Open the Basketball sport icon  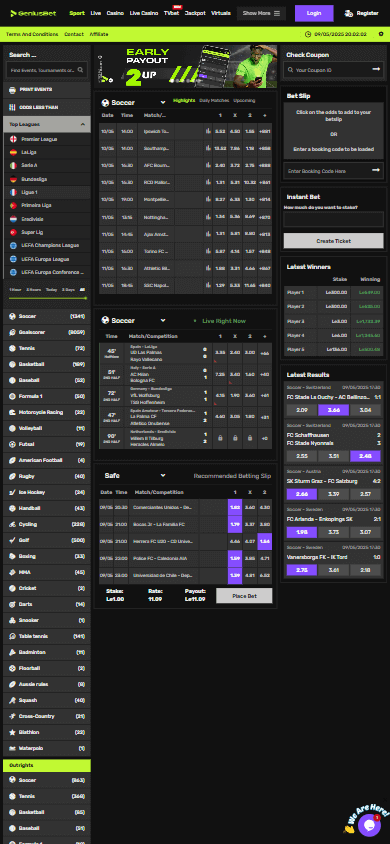tap(12, 364)
